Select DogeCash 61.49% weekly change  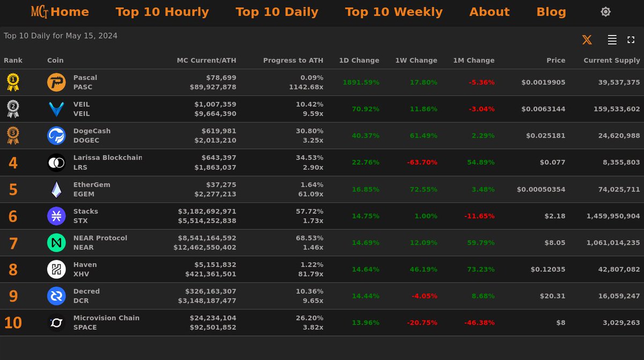(423, 135)
